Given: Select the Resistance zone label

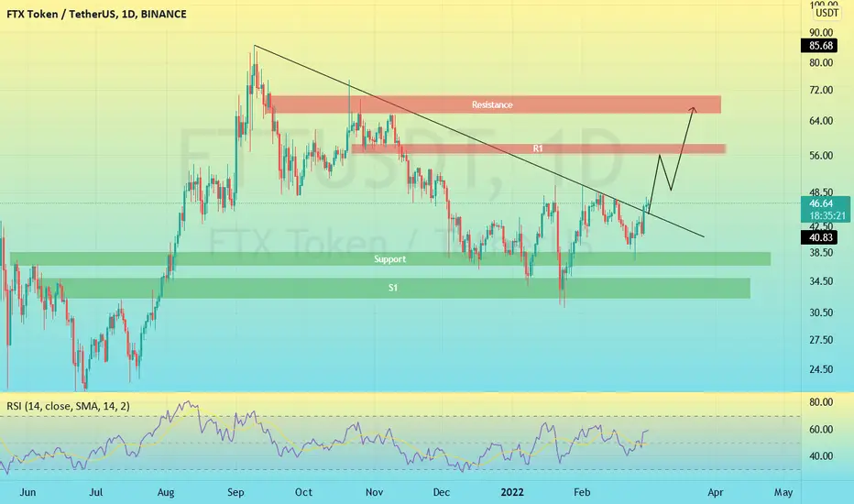Looking at the screenshot, I should [492, 104].
